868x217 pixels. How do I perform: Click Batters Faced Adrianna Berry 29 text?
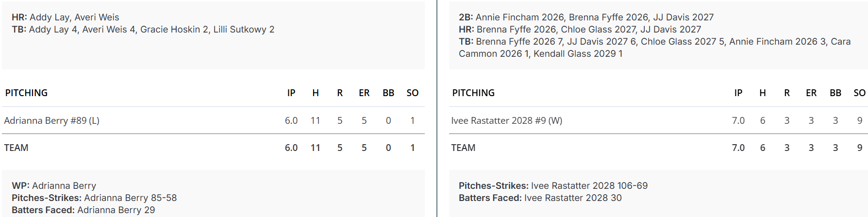(x=83, y=210)
